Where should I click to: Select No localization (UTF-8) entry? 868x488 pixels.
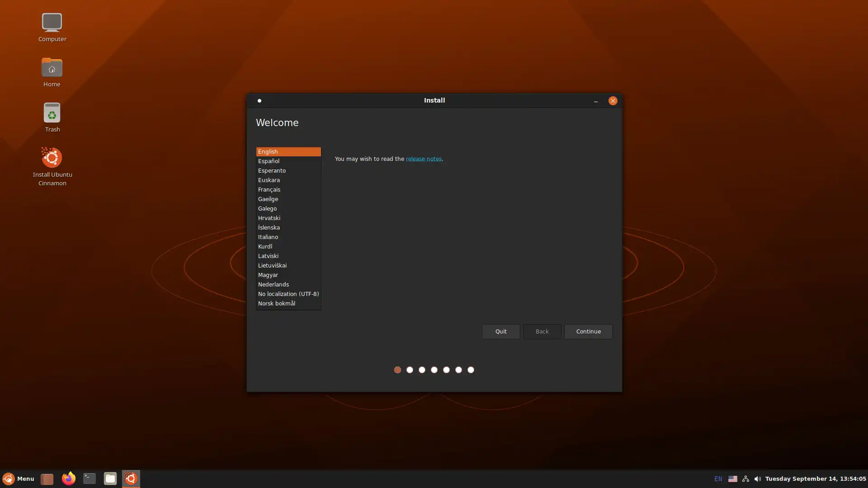(x=288, y=294)
